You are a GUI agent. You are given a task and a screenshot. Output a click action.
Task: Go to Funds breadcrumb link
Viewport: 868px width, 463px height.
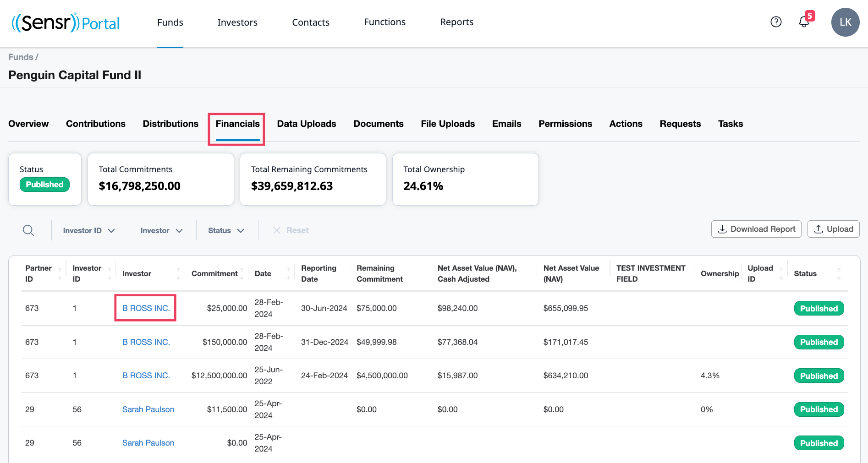point(21,57)
